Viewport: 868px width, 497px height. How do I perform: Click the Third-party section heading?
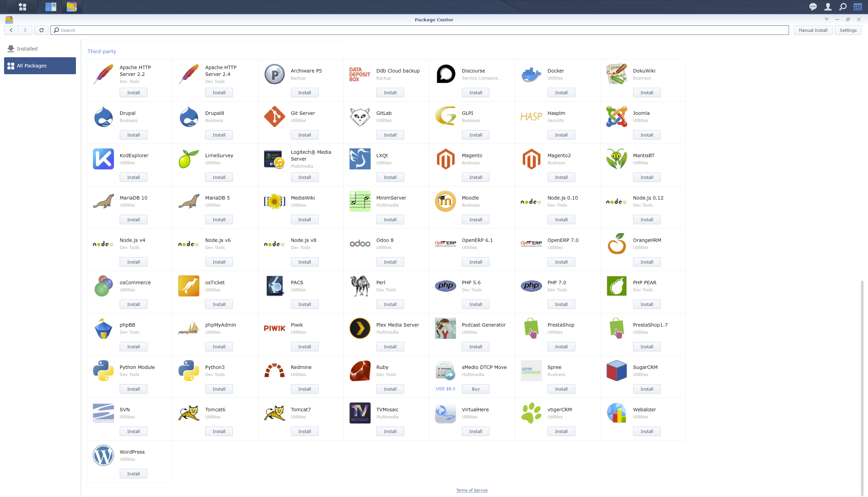[x=101, y=51]
